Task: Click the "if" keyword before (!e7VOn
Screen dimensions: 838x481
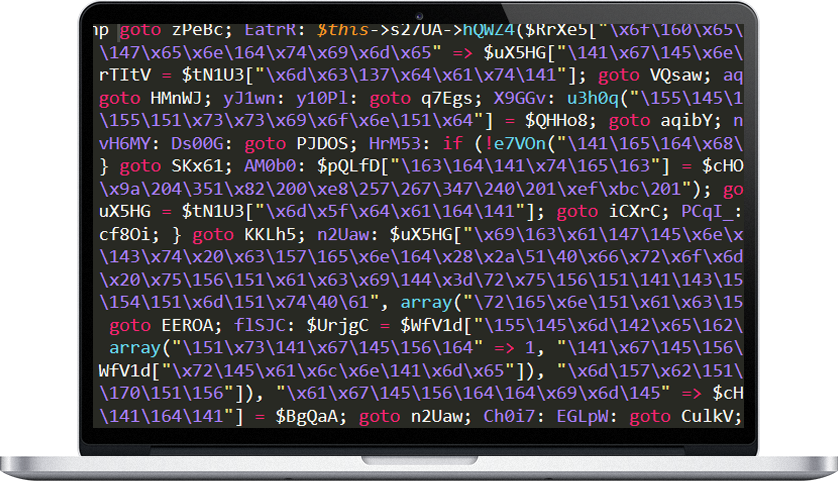Action: tap(452, 143)
